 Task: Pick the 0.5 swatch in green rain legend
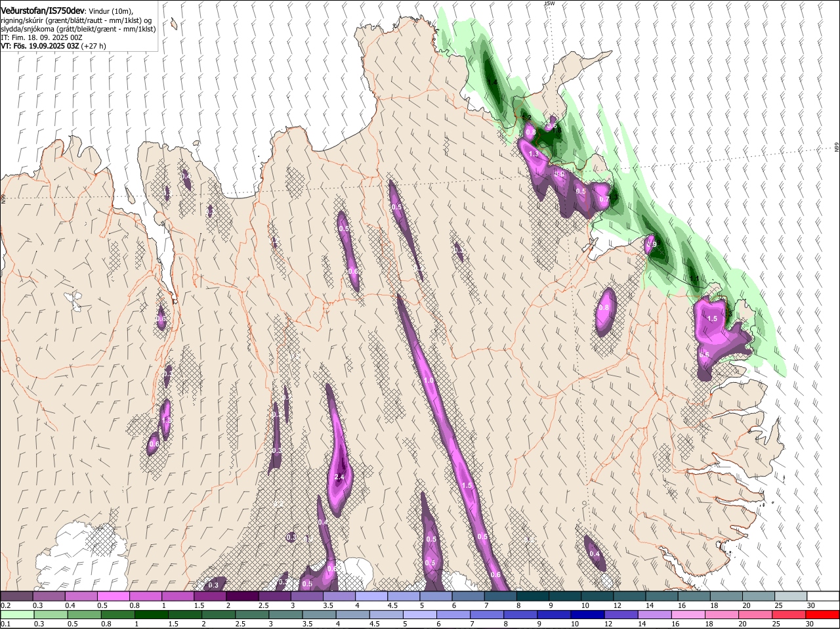84,615
